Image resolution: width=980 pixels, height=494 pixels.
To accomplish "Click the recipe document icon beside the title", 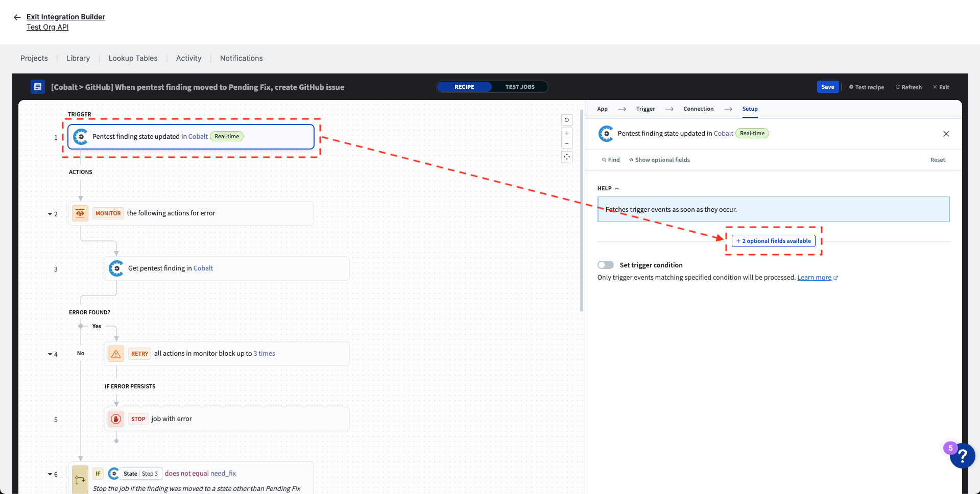I will [37, 87].
